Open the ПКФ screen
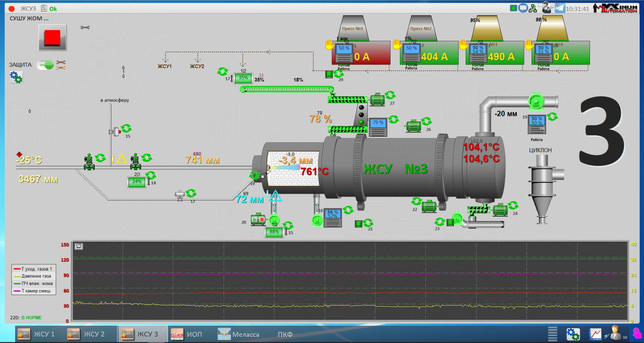Viewport: 644px width, 343px height. pyautogui.click(x=285, y=334)
